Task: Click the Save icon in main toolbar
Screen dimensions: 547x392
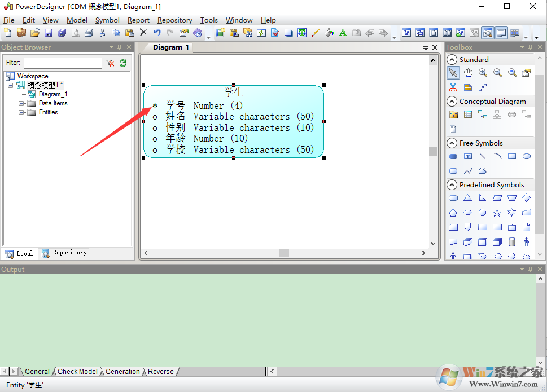Action: [49, 33]
